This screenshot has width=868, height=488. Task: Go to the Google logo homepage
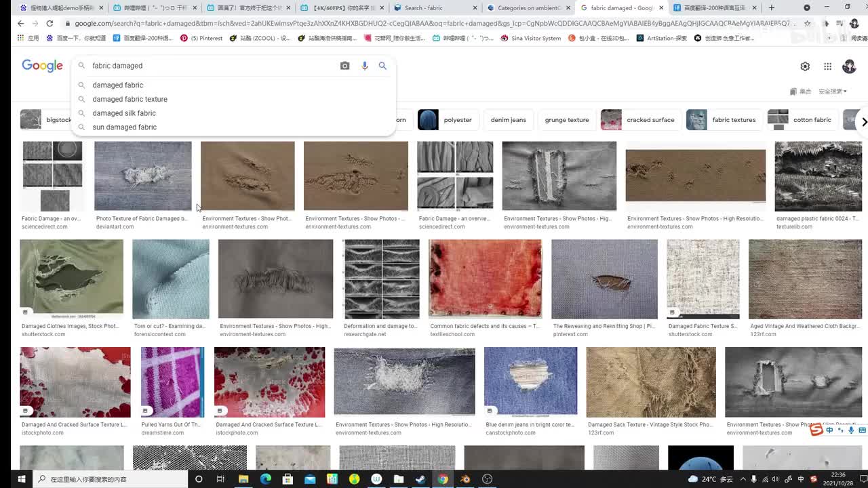42,66
